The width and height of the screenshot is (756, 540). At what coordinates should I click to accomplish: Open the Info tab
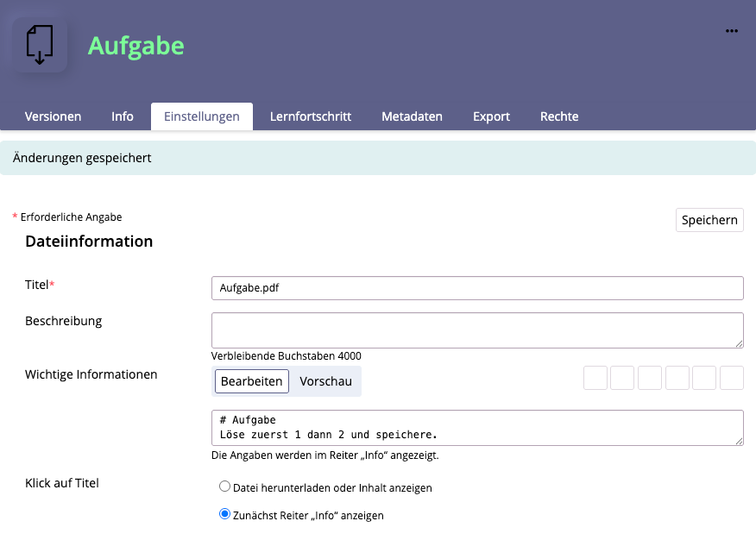click(123, 116)
